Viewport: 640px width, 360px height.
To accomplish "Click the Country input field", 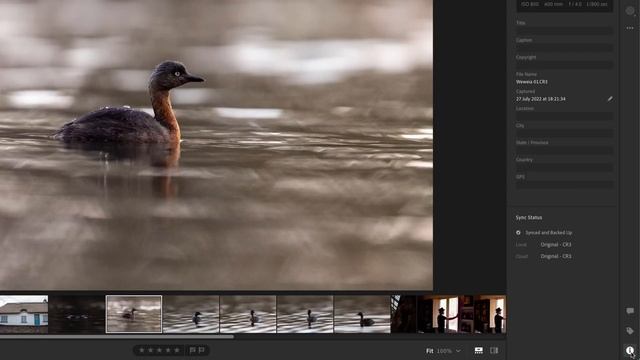I will 564,168.
